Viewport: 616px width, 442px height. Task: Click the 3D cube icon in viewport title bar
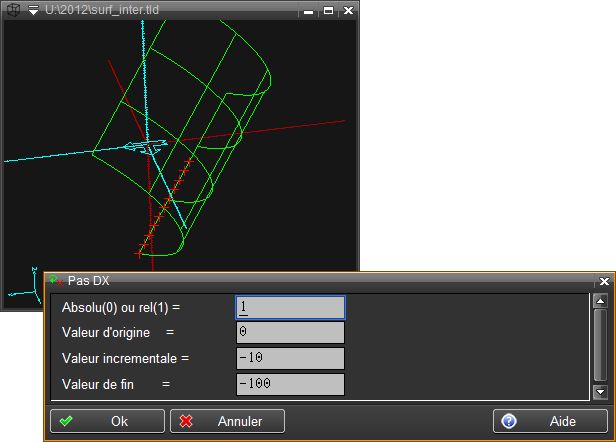click(x=12, y=9)
